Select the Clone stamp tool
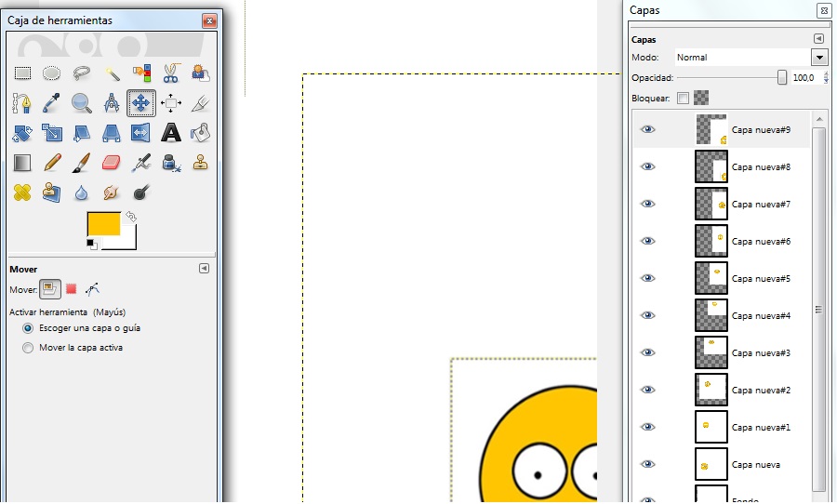Screen dimensions: 837x504 [x=200, y=163]
